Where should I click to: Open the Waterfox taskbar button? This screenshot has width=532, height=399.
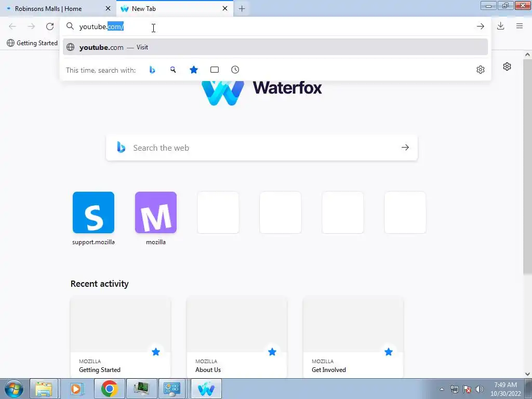pyautogui.click(x=206, y=389)
